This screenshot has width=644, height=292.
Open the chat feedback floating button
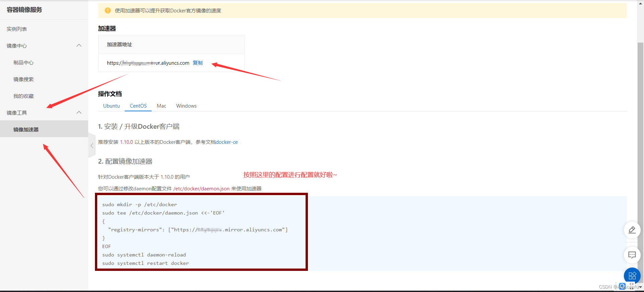coord(632,255)
